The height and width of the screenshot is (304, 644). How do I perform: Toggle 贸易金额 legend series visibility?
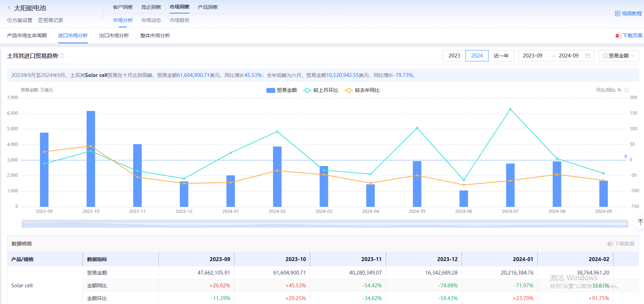point(281,90)
